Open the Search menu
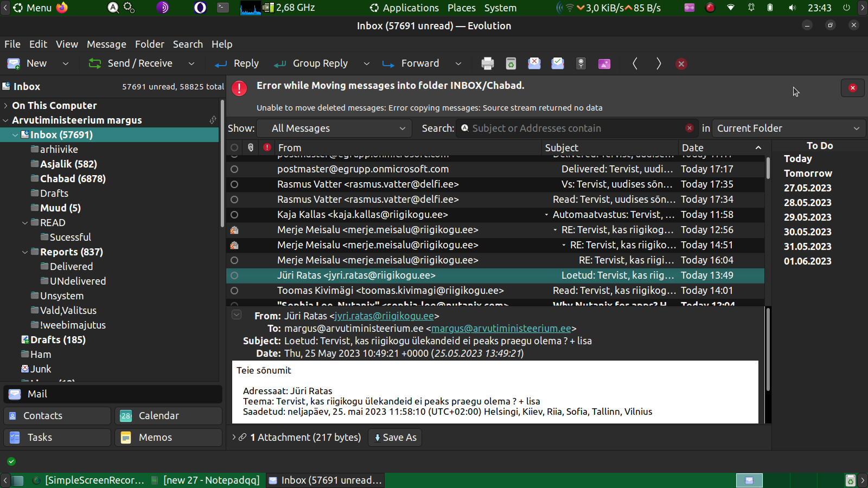 (x=188, y=44)
